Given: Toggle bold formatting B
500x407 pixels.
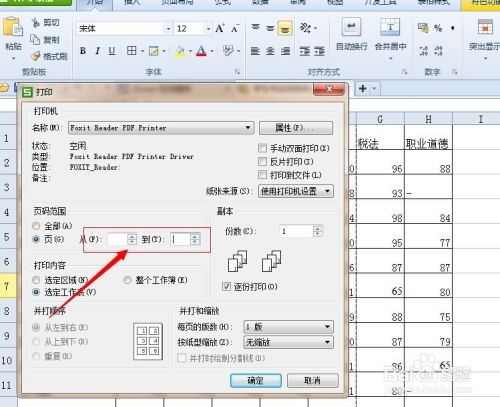Looking at the screenshot, I should click(83, 51).
